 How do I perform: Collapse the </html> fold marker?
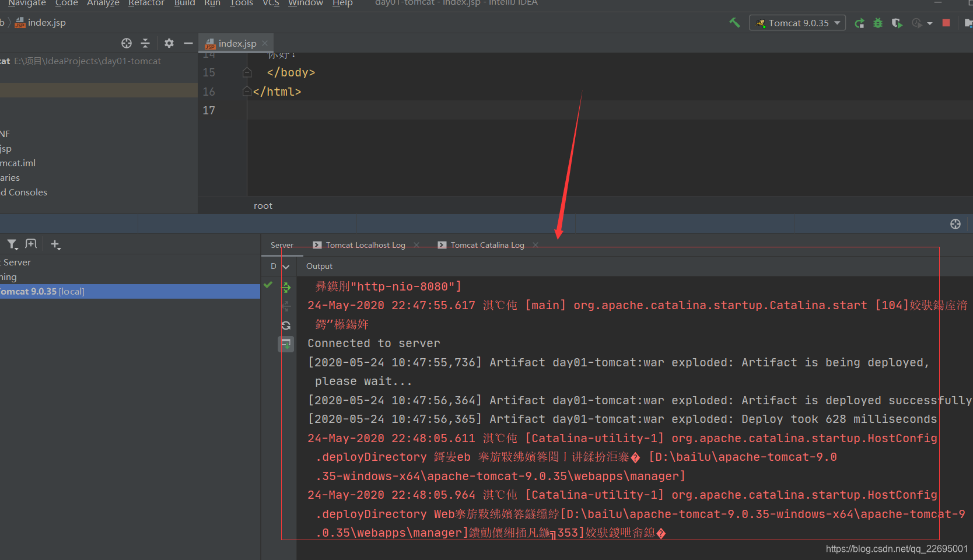[247, 92]
